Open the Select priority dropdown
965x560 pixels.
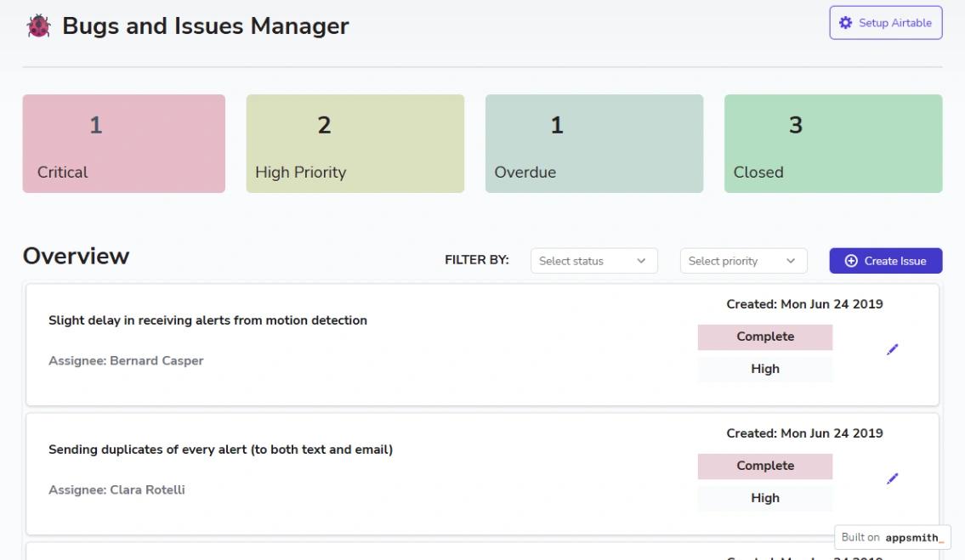coord(743,261)
